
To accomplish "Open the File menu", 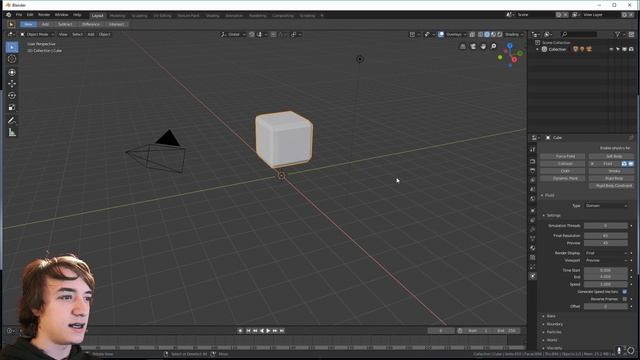I will coord(19,15).
